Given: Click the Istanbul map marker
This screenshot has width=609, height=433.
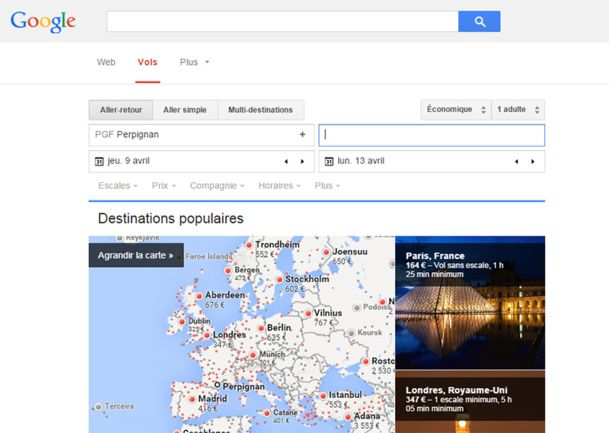Looking at the screenshot, I should [323, 396].
